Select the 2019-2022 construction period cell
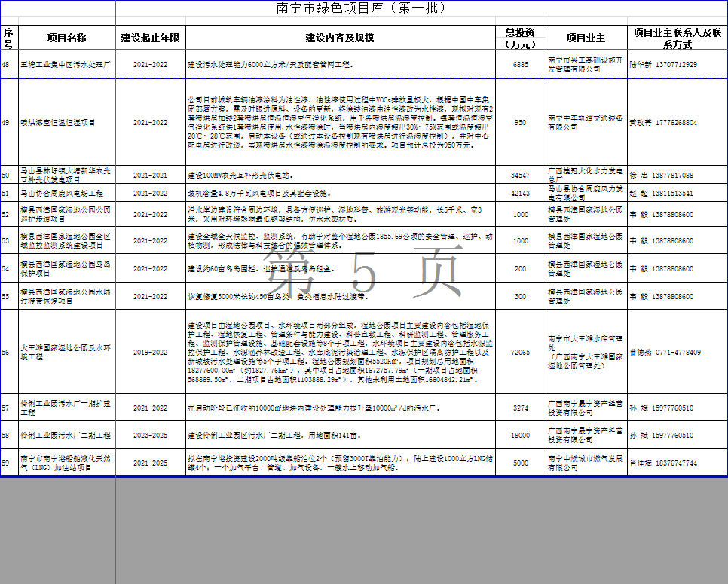The image size is (728, 584). tap(150, 353)
